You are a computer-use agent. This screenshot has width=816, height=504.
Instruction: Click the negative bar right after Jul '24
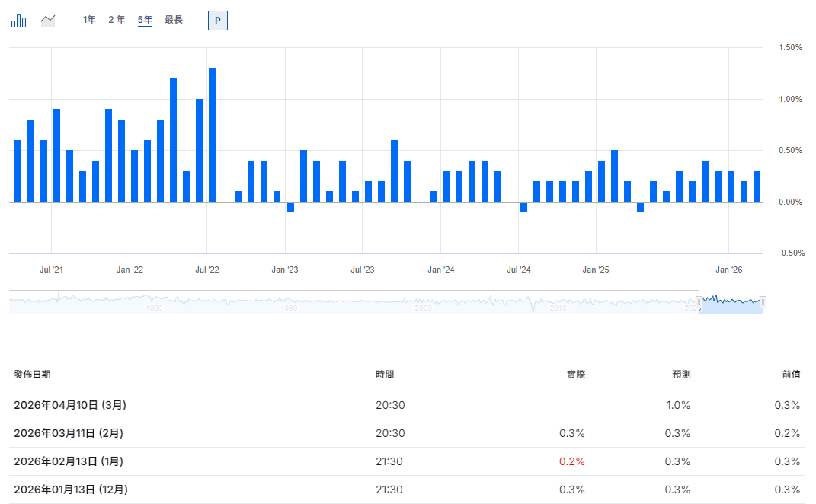point(523,206)
